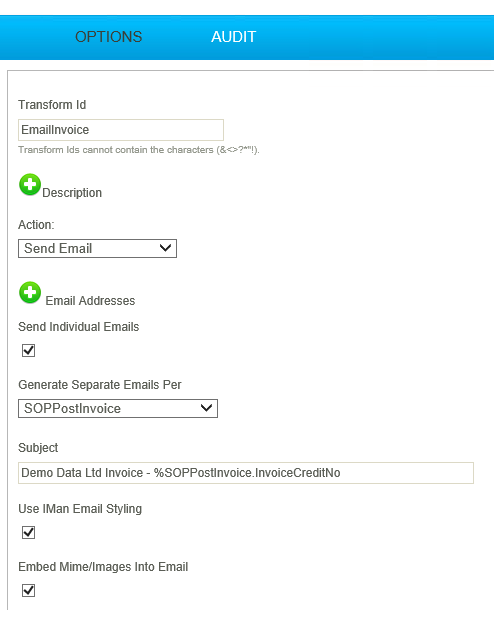Click the Email Addresses label
This screenshot has height=620, width=497.
(90, 301)
